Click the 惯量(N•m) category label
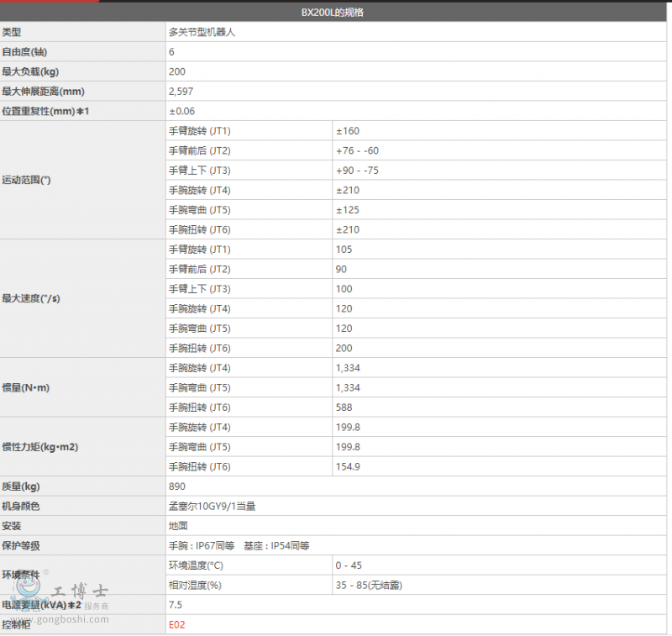Viewport: 672px width, 636px height. [x=26, y=387]
